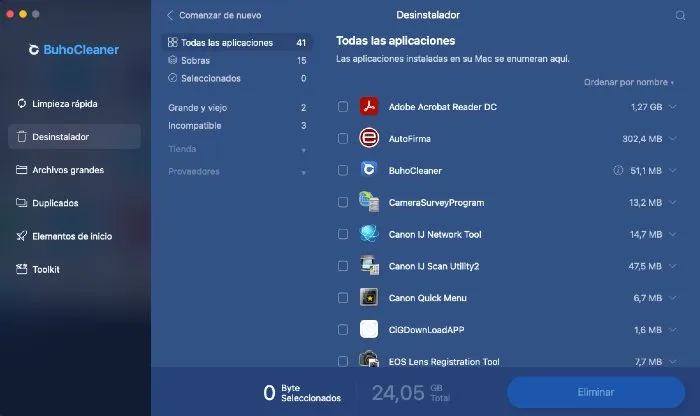700x416 pixels.
Task: Tick the EOS Lens Registration Tool checkbox
Action: pyautogui.click(x=343, y=361)
